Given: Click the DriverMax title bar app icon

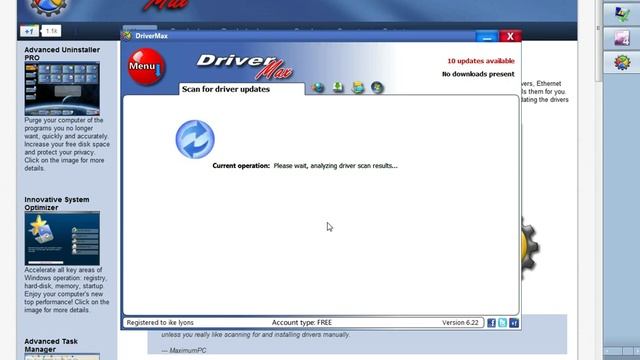Looking at the screenshot, I should pyautogui.click(x=127, y=36).
